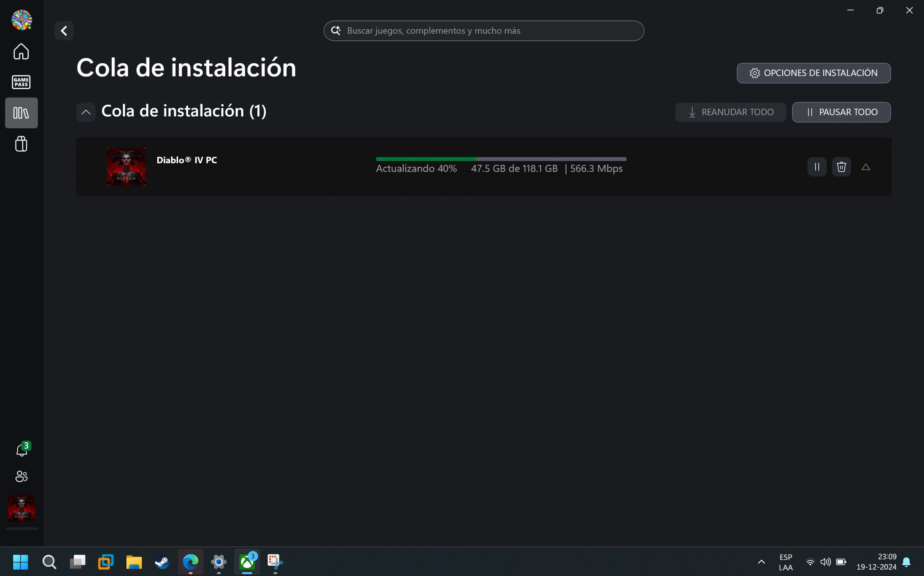Click the 47.5 GB de 118.1 GB text
Screen dimensions: 924x576
pyautogui.click(x=514, y=168)
